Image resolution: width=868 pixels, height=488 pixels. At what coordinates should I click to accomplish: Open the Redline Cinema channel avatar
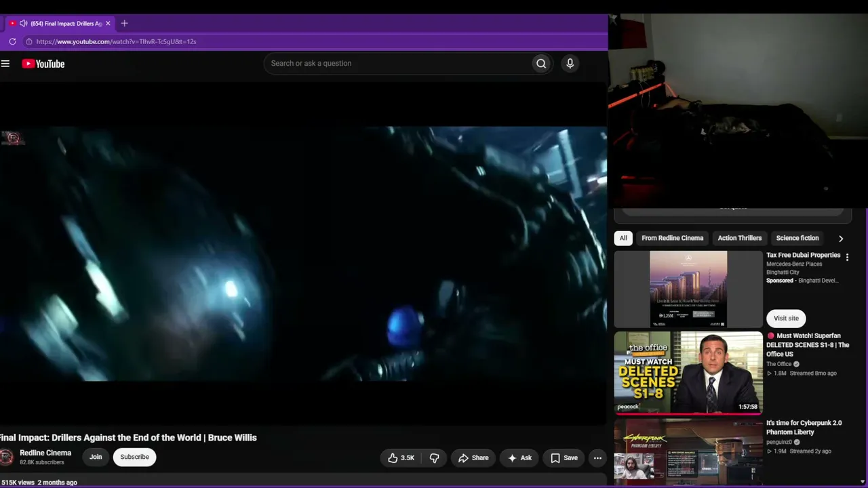(7, 457)
